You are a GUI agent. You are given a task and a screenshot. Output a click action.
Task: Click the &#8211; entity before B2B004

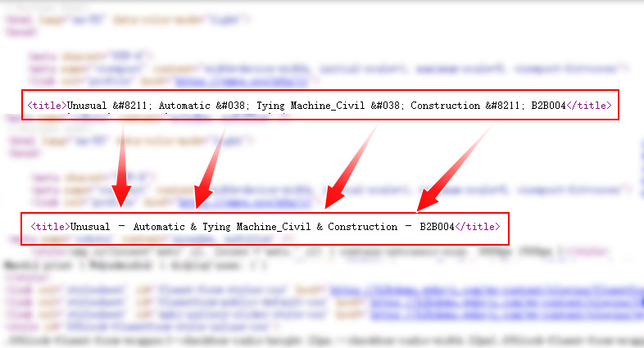pos(505,106)
